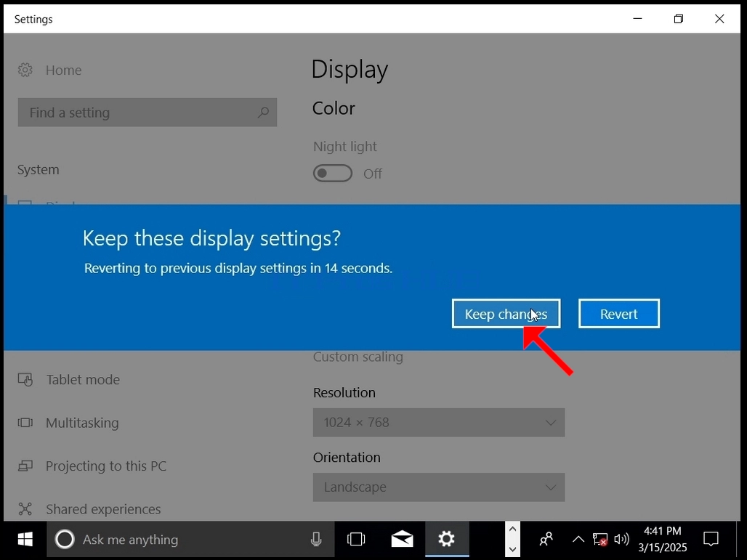Click the Shared experiences icon

[25, 509]
